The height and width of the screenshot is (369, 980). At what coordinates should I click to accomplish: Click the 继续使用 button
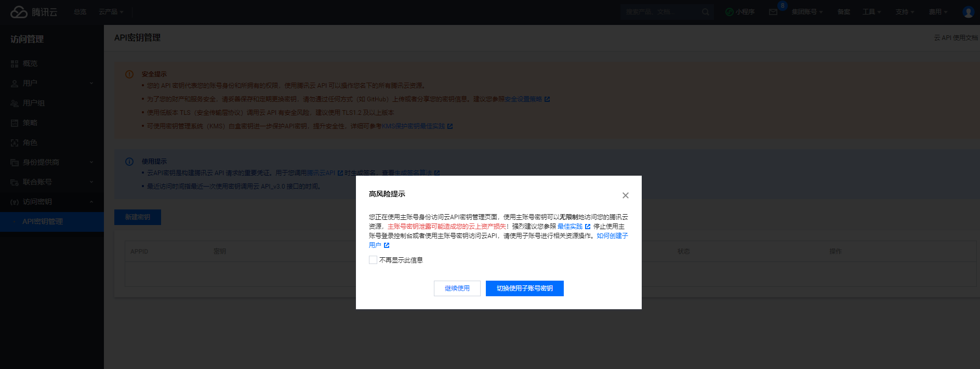[x=457, y=288]
